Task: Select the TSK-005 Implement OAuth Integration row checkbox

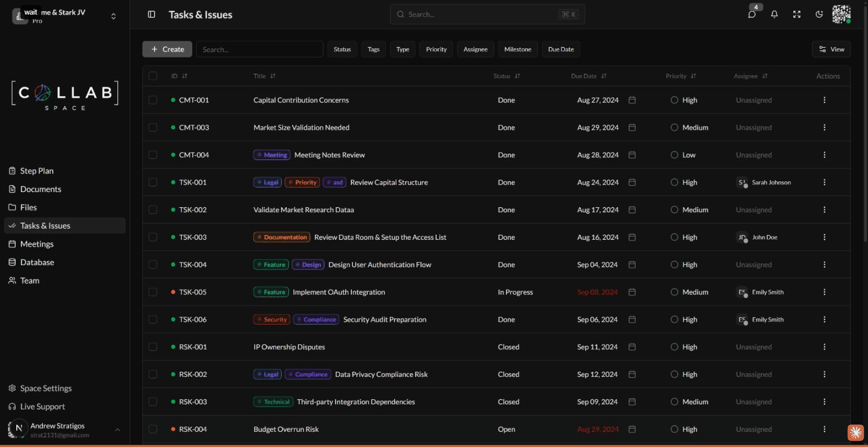Action: 152,292
